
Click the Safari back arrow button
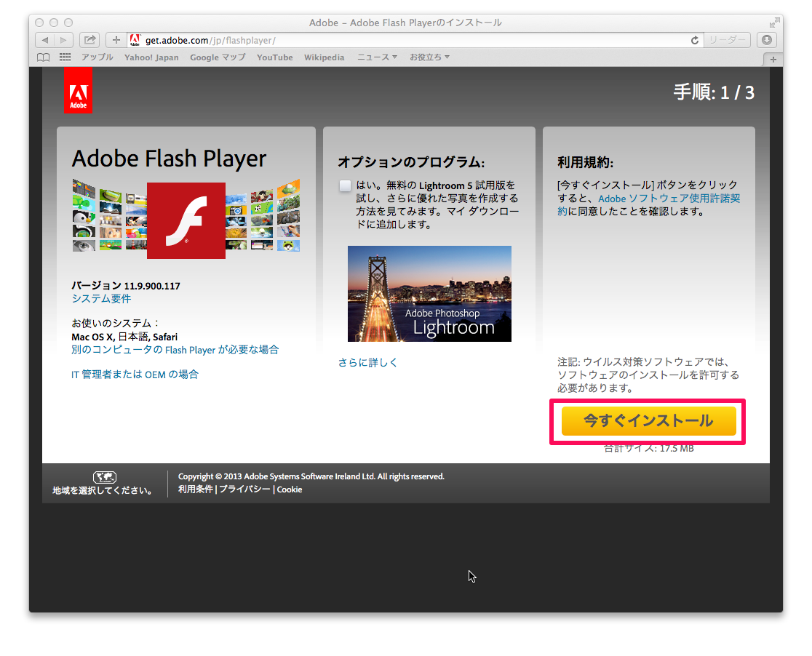(45, 40)
